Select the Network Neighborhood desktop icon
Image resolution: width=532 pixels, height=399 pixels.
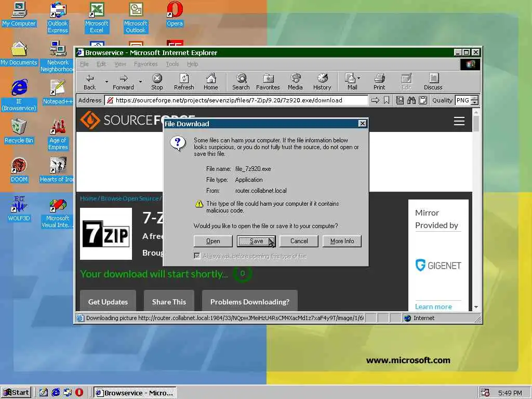coord(58,57)
